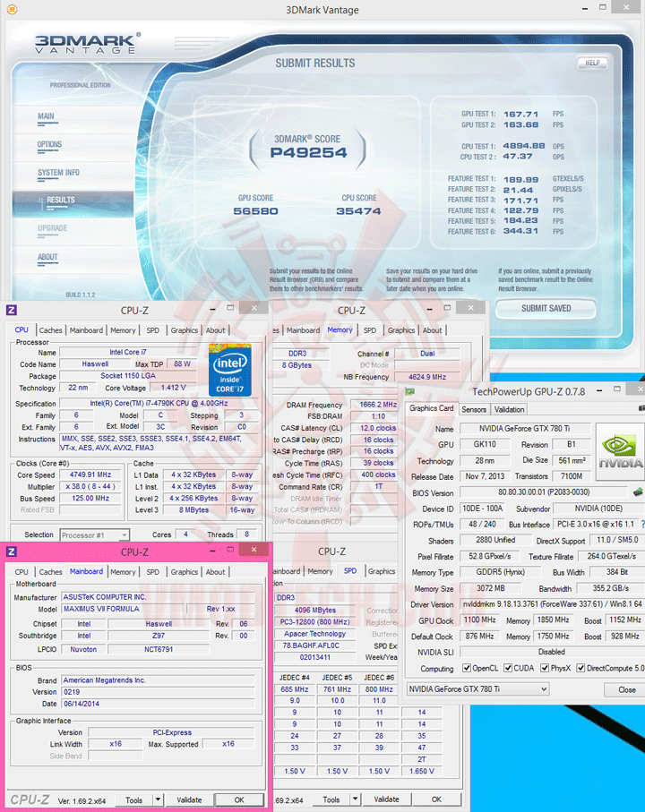The width and height of the screenshot is (645, 812).
Task: Click the GPU score value 56580
Action: pos(256,211)
